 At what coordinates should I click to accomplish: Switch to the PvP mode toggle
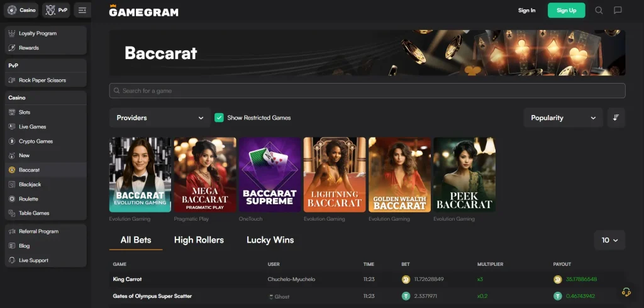(x=57, y=10)
